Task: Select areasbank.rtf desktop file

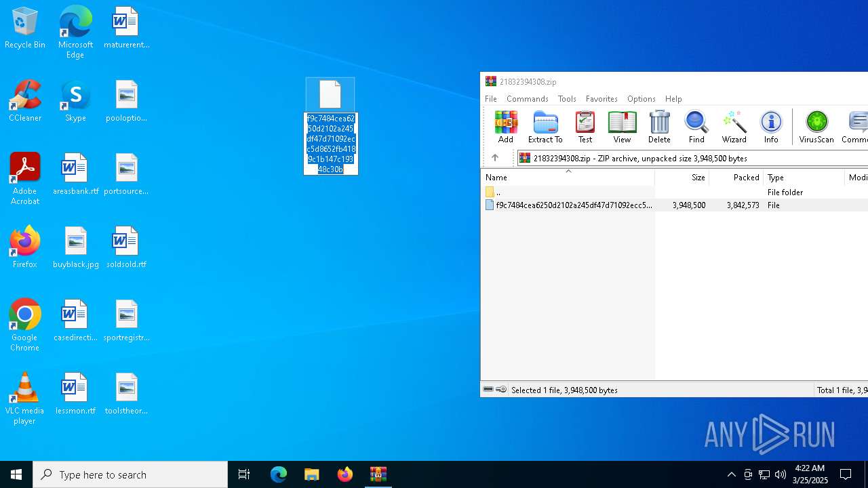Action: [75, 175]
